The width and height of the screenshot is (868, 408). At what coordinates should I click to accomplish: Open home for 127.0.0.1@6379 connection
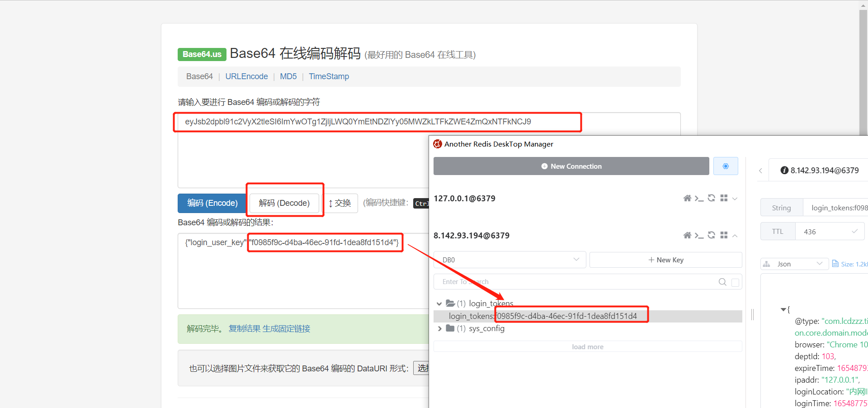tap(687, 198)
